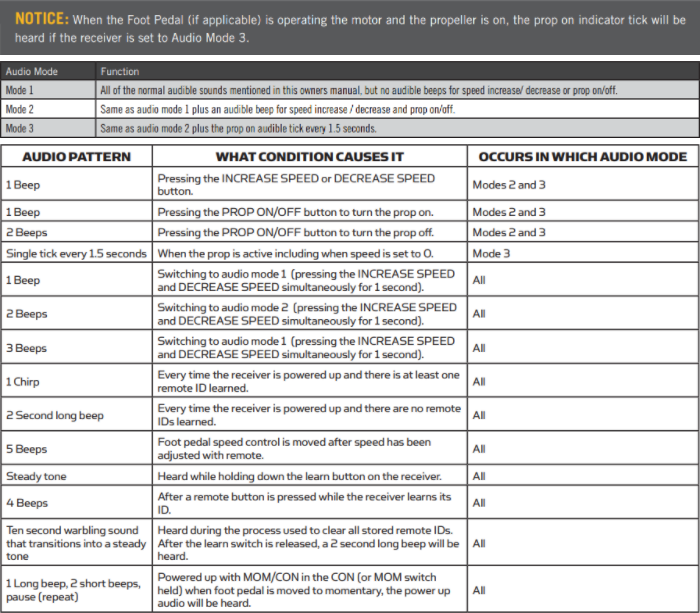This screenshot has height=613, width=700.
Task: Select the '1 Chirp' audio pattern cell
Action: [23, 381]
